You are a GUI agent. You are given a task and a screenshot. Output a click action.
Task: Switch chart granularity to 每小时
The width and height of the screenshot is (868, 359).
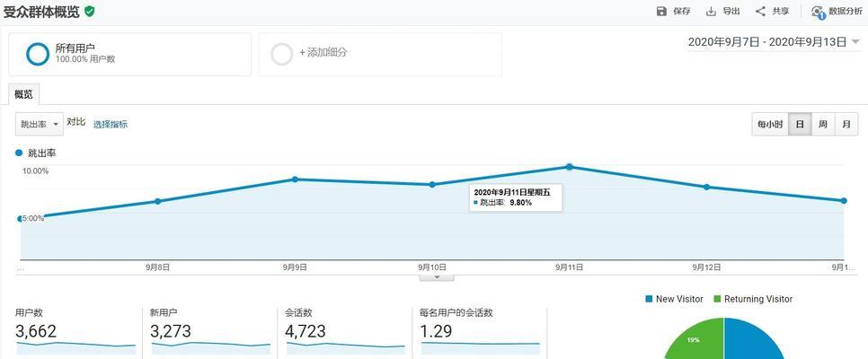click(x=770, y=124)
